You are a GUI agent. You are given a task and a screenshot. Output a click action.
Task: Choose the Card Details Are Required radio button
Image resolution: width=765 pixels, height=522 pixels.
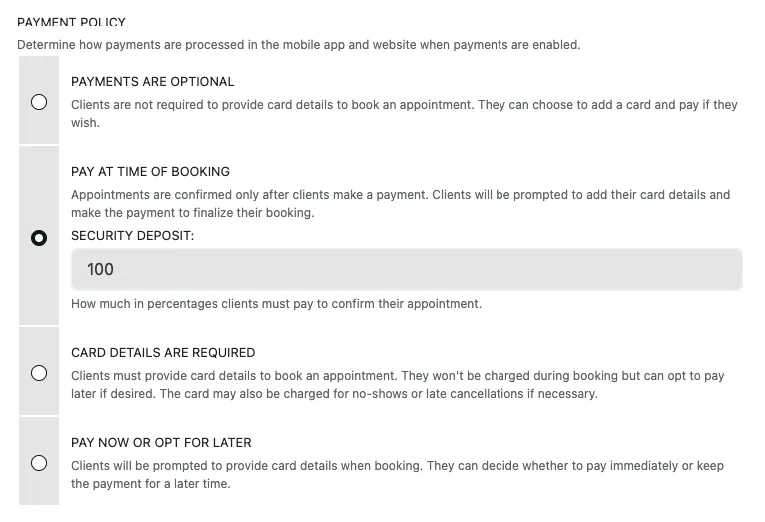point(39,373)
